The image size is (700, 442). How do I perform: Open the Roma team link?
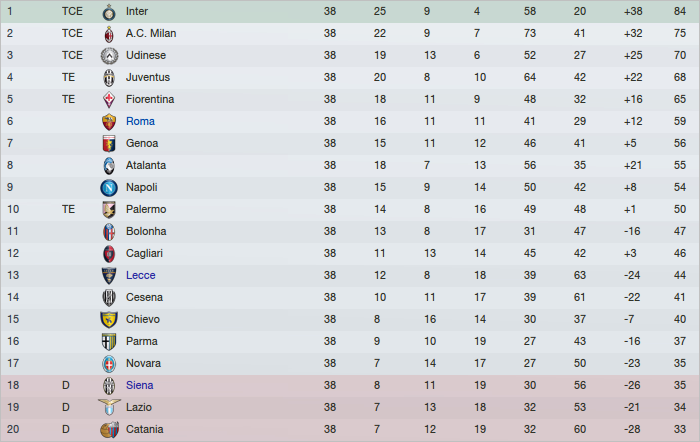(x=140, y=121)
